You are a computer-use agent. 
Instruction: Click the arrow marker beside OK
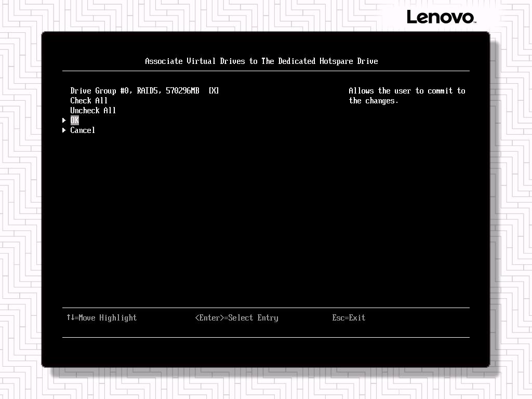point(64,120)
